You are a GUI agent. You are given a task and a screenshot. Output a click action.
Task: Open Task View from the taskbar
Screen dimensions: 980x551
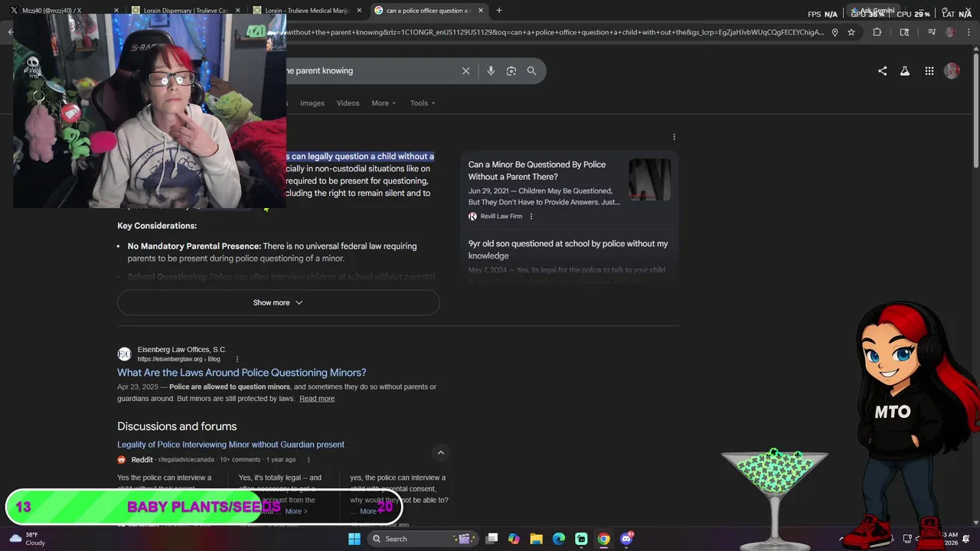(x=492, y=539)
